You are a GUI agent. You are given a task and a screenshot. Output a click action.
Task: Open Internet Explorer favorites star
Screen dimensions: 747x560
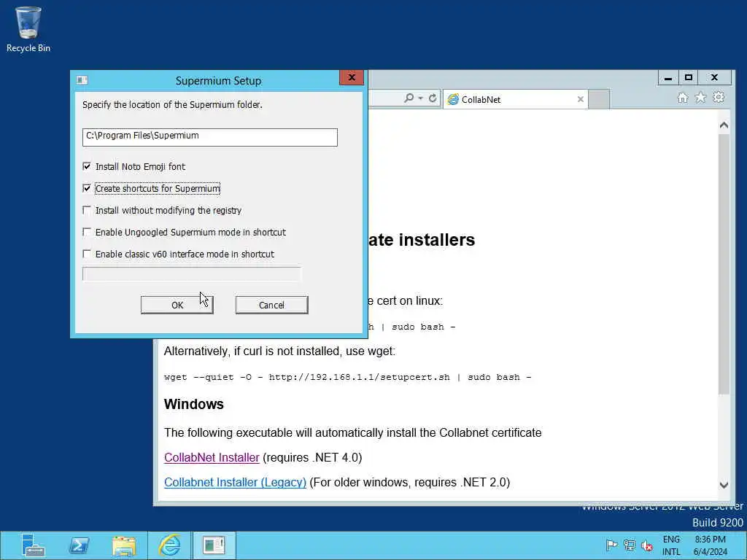pos(700,98)
